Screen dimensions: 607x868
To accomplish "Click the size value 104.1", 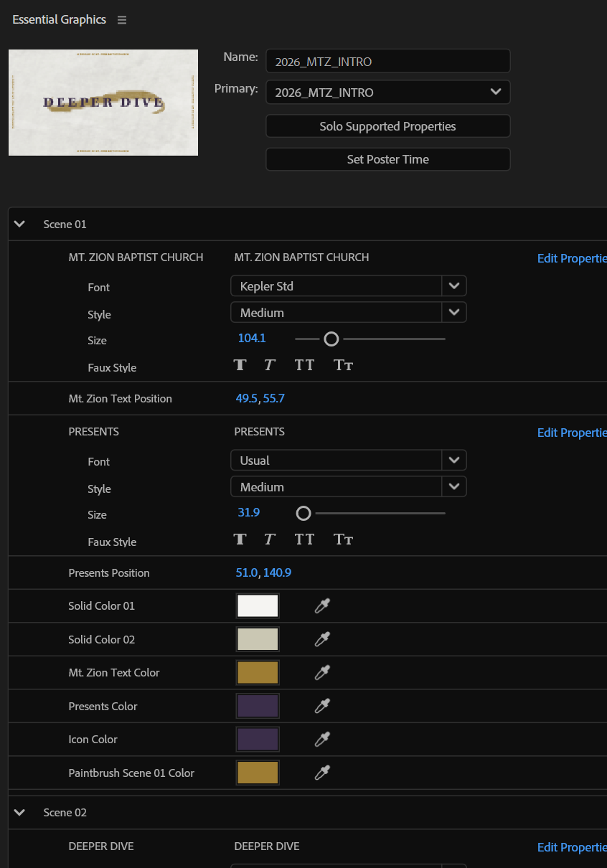I will pos(252,338).
